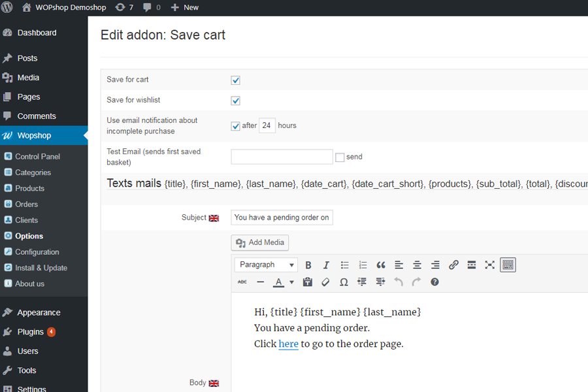Open the Paragraph format dropdown
The image size is (588, 392).
point(267,265)
